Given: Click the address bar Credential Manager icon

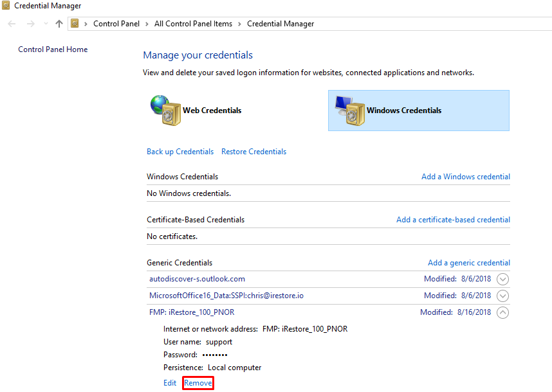Looking at the screenshot, I should point(75,24).
